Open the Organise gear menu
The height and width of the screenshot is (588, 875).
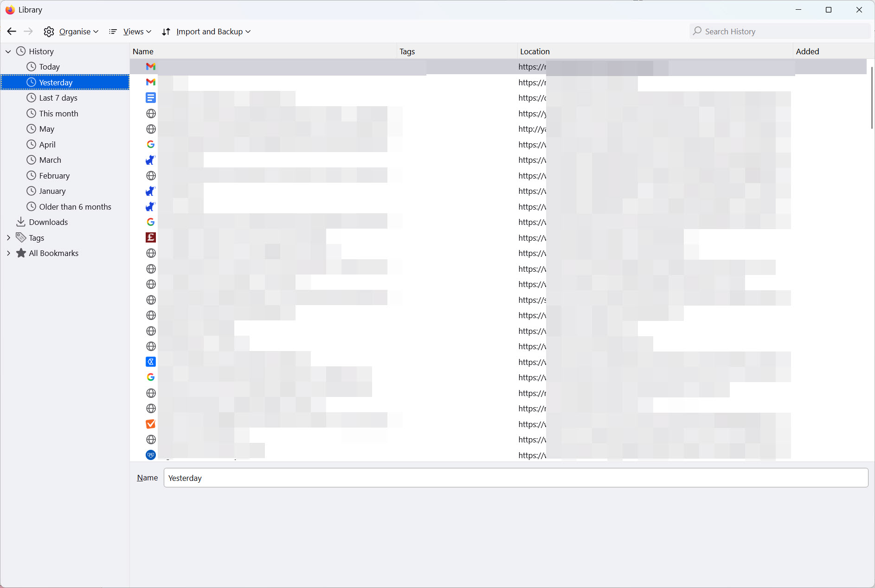(71, 32)
